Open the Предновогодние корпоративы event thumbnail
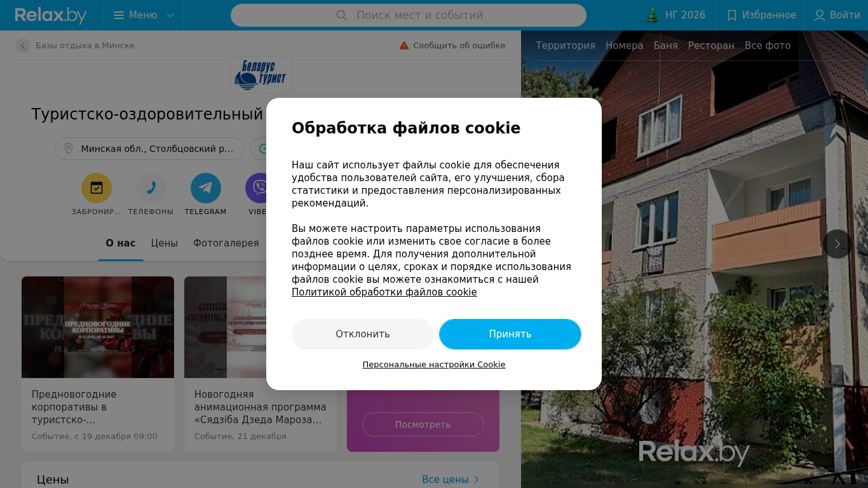The image size is (868, 488). click(x=98, y=327)
